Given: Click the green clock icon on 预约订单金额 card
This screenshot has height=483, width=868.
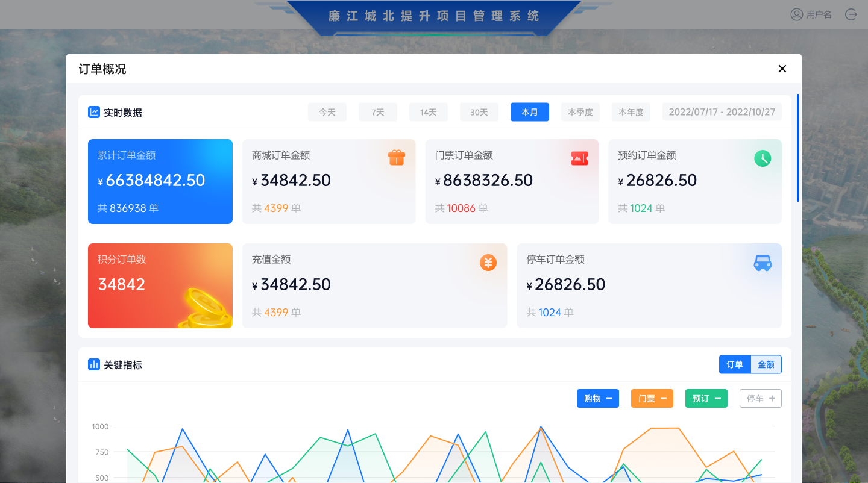Looking at the screenshot, I should (x=763, y=158).
